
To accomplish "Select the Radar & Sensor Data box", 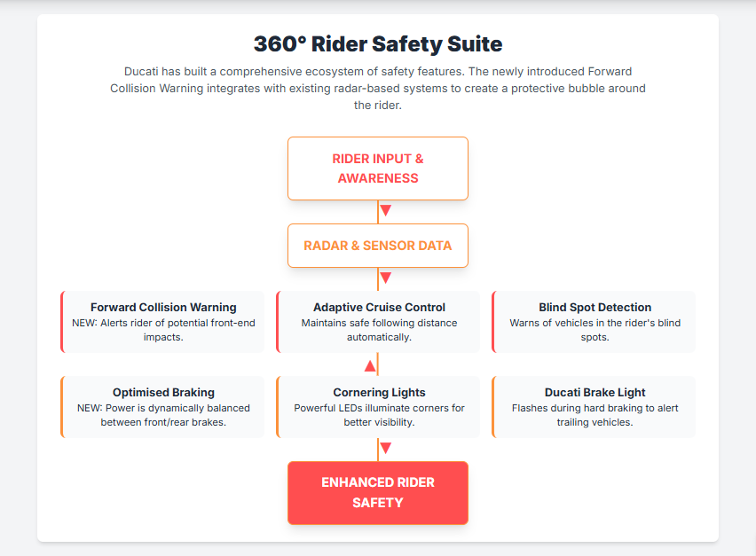I will click(378, 246).
